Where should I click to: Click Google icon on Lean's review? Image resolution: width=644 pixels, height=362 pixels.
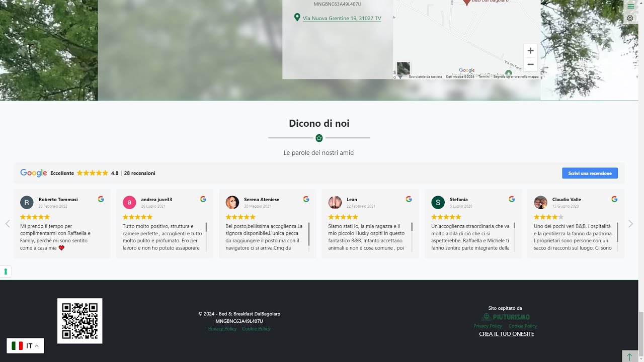pos(409,199)
